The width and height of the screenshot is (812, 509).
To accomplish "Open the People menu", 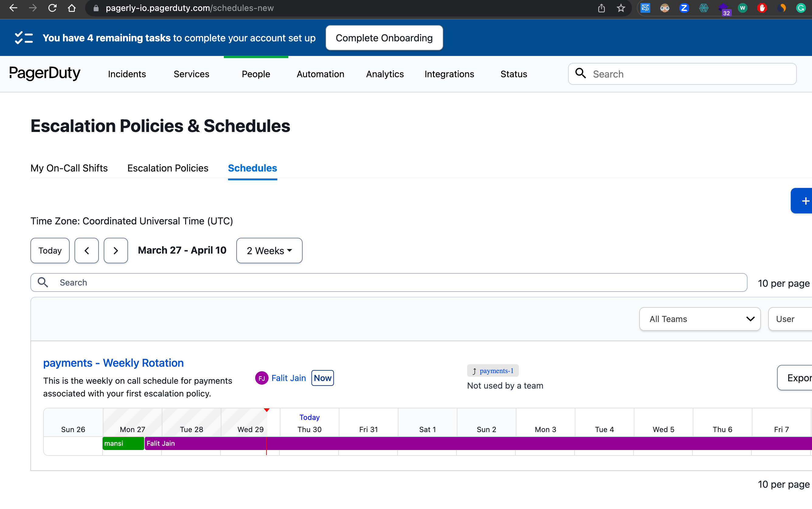I will pyautogui.click(x=256, y=74).
